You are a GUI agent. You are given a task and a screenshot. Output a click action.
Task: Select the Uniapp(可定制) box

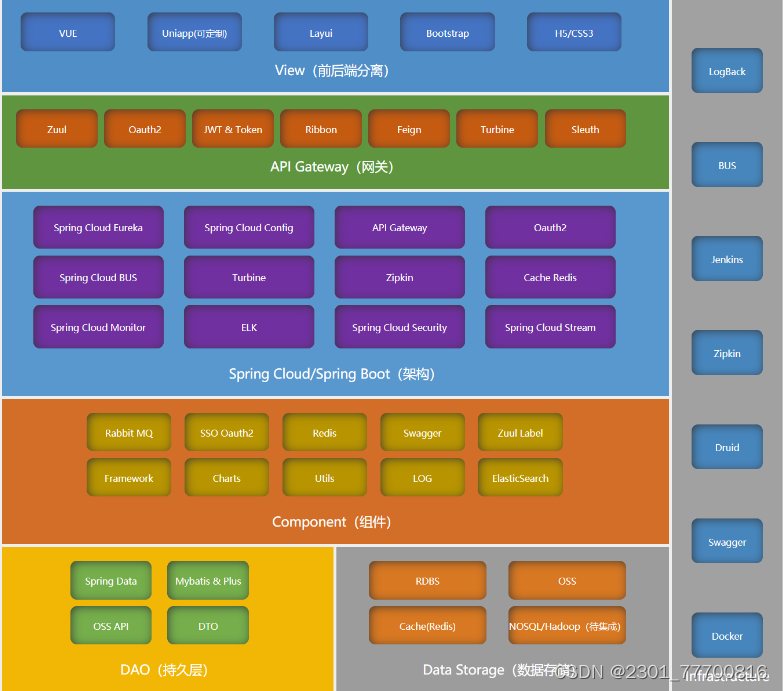[x=194, y=32]
